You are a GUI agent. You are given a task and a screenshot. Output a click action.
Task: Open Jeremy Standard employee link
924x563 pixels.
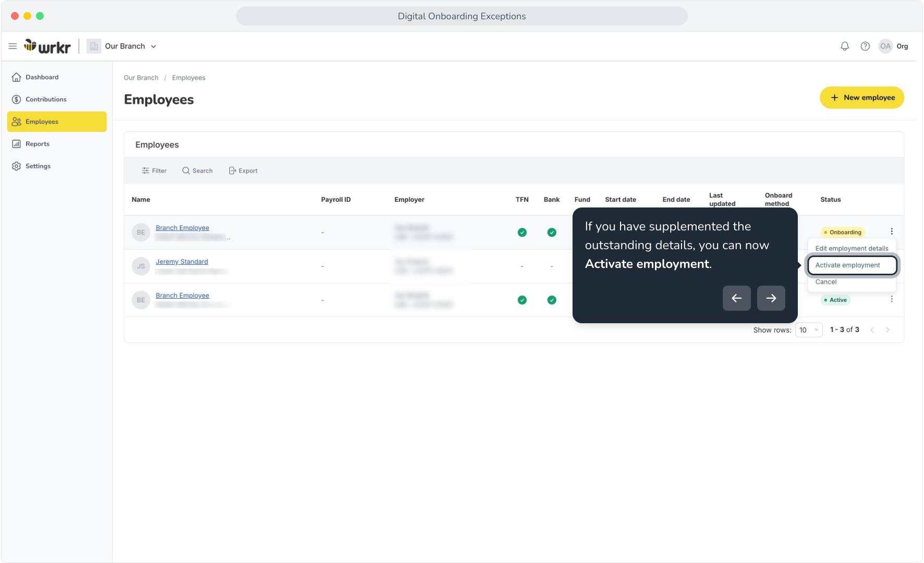tap(182, 262)
